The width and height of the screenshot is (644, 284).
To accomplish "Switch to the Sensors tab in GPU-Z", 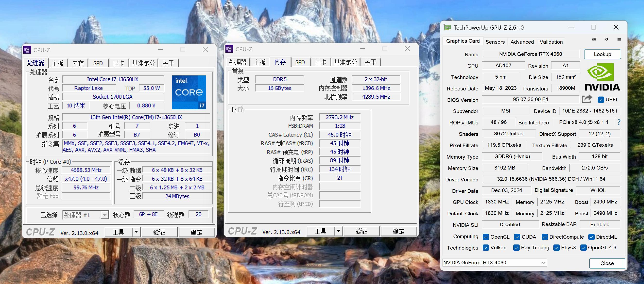I will pyautogui.click(x=495, y=42).
